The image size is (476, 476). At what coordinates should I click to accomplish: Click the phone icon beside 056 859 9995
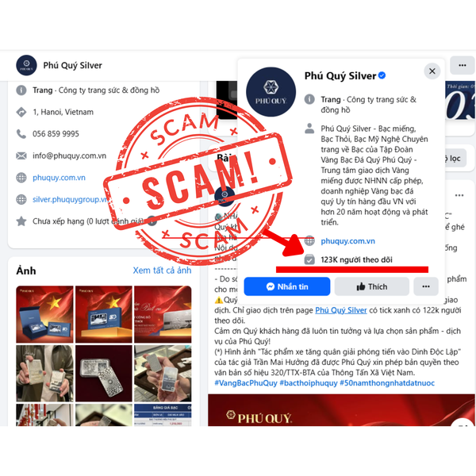coord(21,134)
